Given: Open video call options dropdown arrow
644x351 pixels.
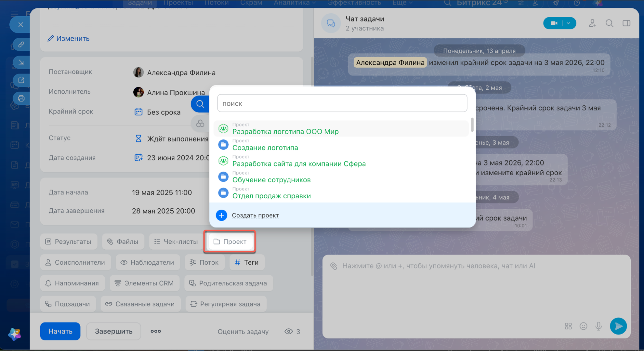Looking at the screenshot, I should [568, 23].
